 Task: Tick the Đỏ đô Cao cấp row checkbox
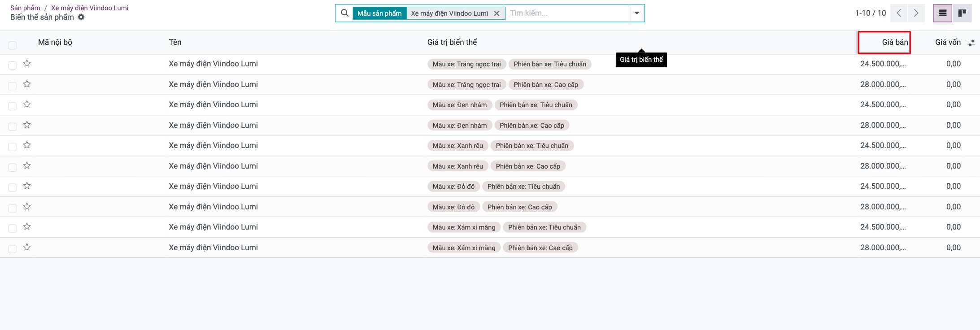point(13,208)
